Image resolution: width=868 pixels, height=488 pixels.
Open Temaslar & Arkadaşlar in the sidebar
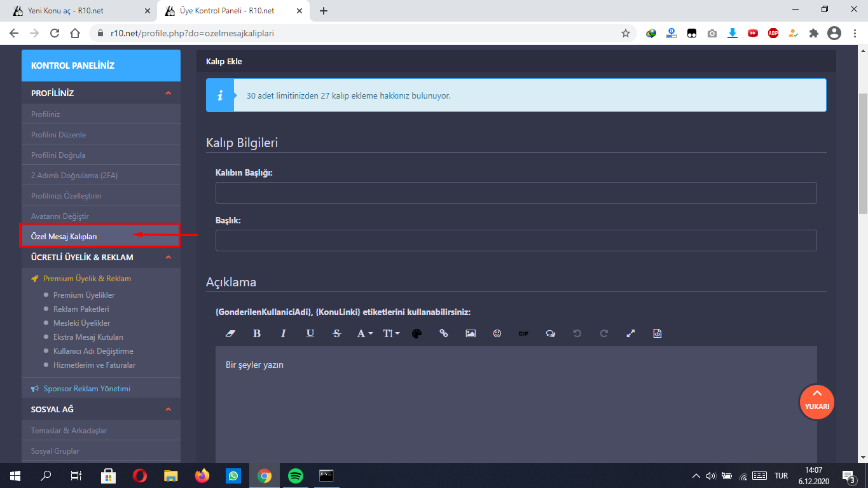pos(69,431)
